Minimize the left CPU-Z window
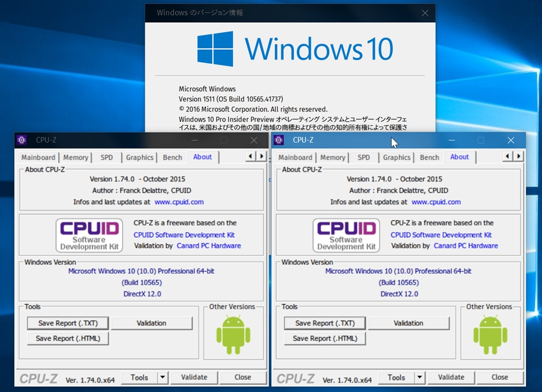 [x=195, y=140]
